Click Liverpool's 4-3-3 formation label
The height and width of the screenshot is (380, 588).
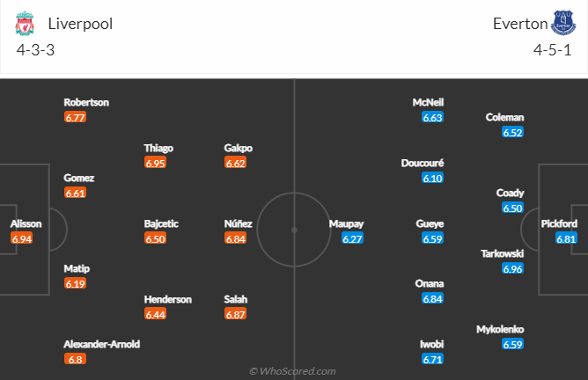(x=37, y=49)
